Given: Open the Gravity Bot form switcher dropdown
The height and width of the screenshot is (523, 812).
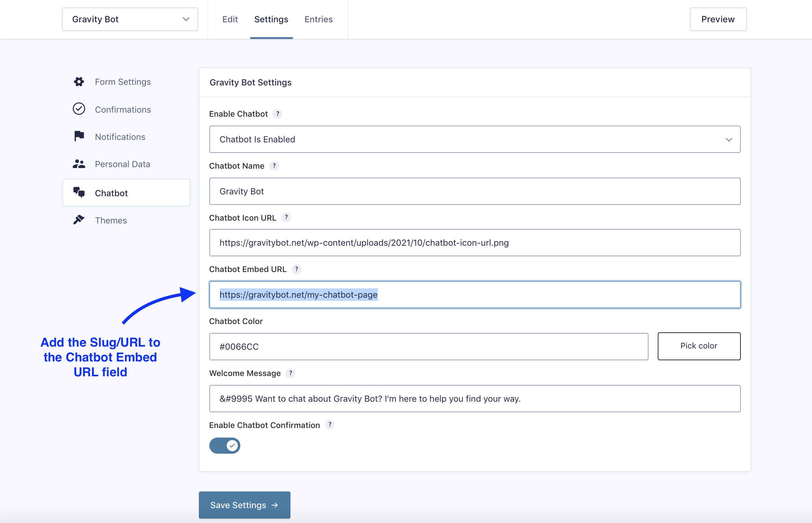Looking at the screenshot, I should coord(130,19).
